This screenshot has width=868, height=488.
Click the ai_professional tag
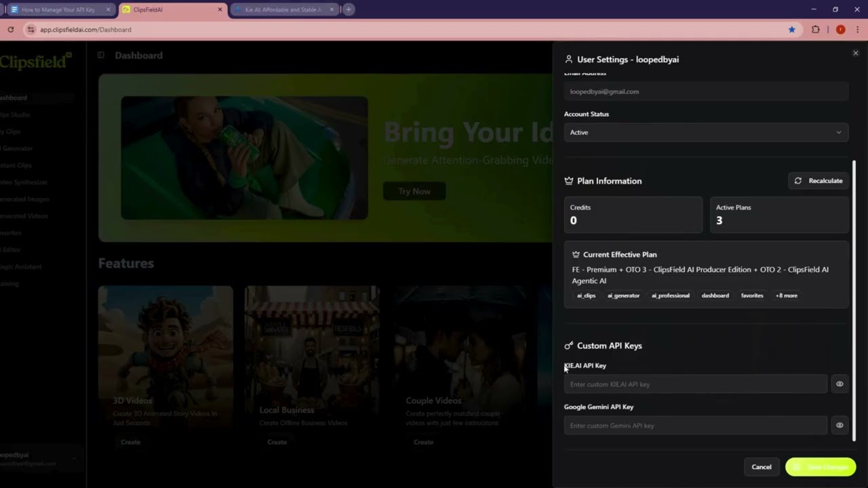coord(671,296)
